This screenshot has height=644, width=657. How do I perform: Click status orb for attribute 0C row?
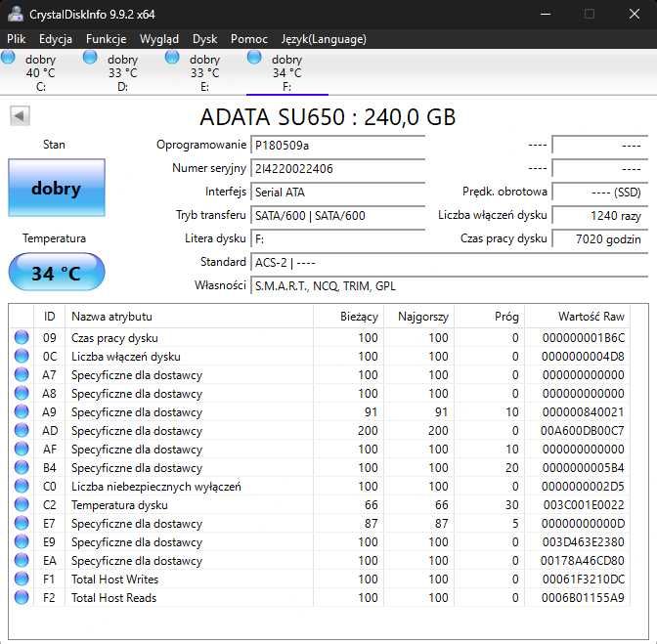[22, 356]
